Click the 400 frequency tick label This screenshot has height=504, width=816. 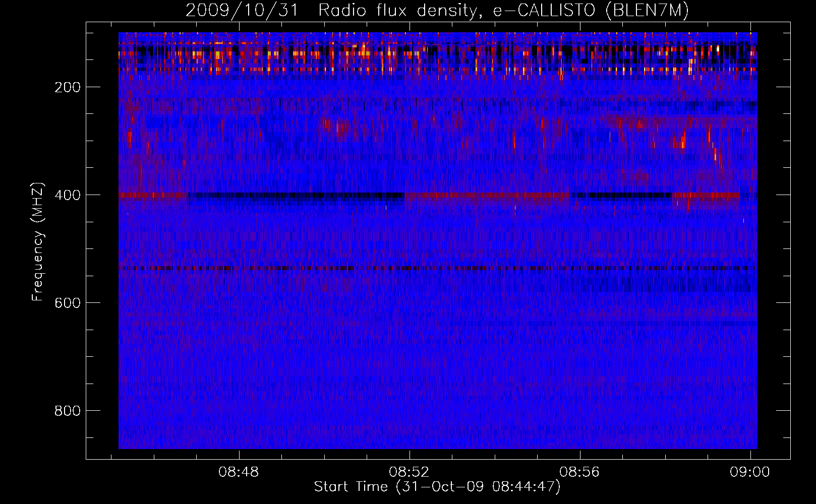click(68, 195)
